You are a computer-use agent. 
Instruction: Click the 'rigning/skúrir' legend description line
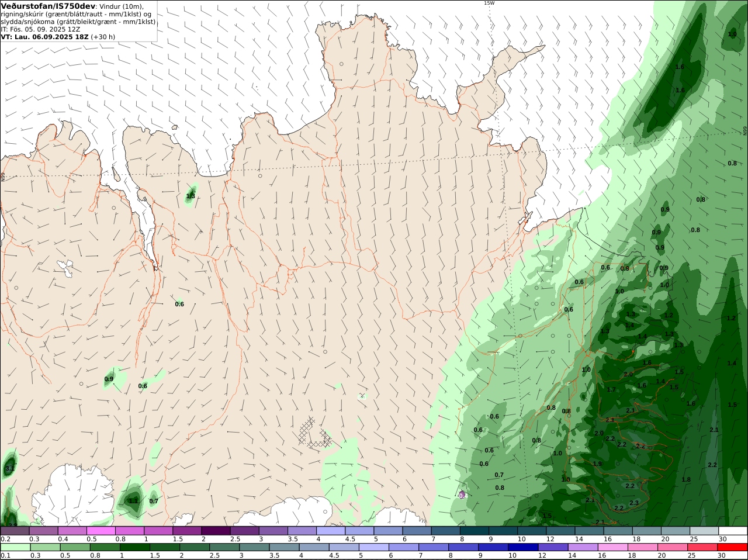coord(75,14)
